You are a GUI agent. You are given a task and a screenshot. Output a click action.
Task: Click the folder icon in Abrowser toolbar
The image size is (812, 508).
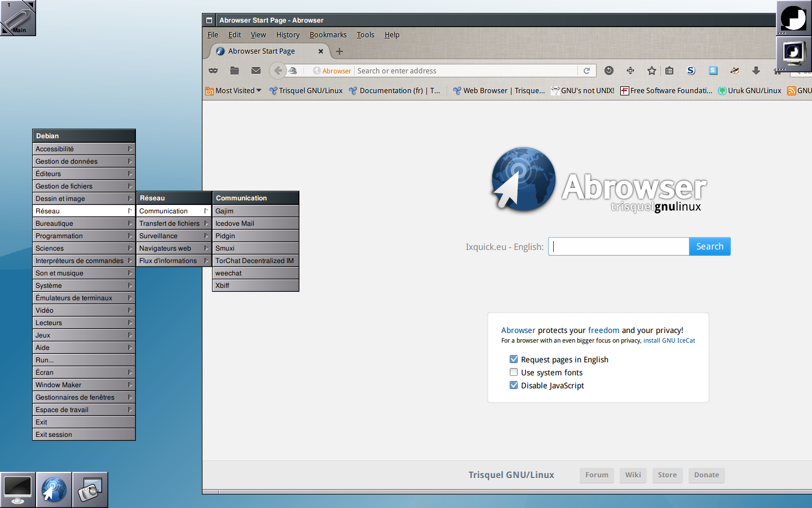[235, 71]
